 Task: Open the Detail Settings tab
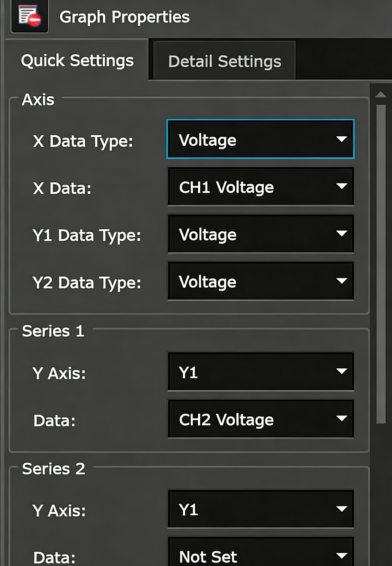point(225,61)
